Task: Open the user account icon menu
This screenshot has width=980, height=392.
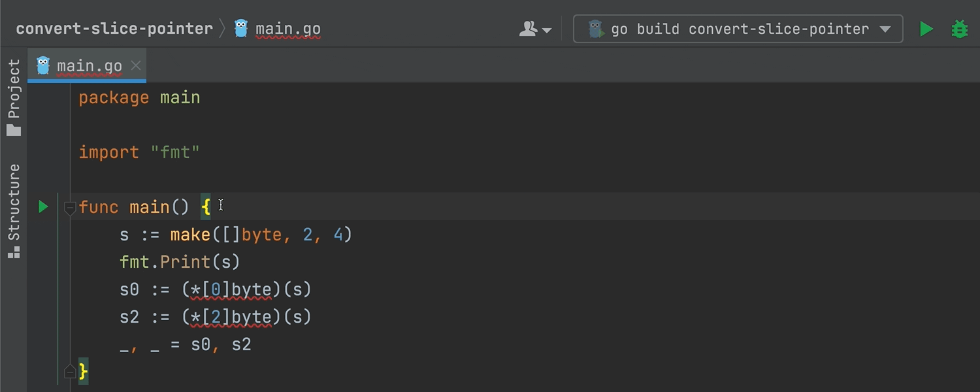Action: tap(534, 29)
